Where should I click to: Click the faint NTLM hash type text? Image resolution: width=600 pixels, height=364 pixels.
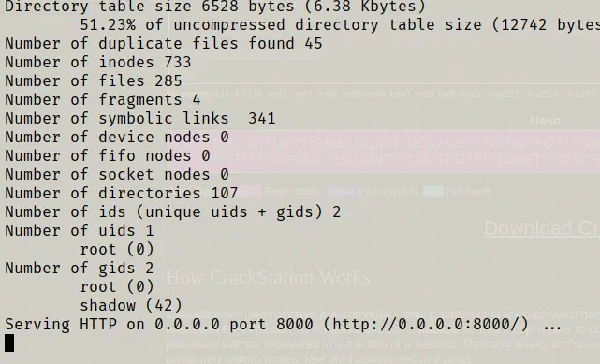[x=249, y=95]
